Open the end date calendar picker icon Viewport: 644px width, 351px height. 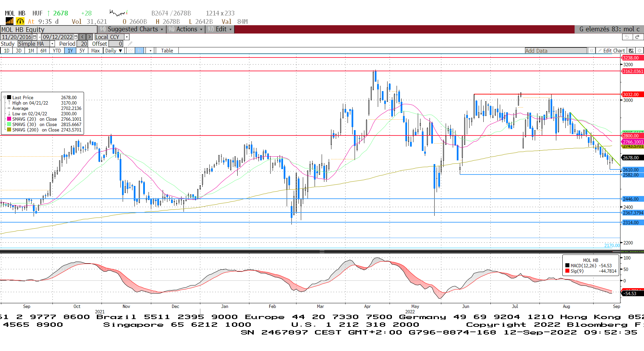click(x=76, y=37)
